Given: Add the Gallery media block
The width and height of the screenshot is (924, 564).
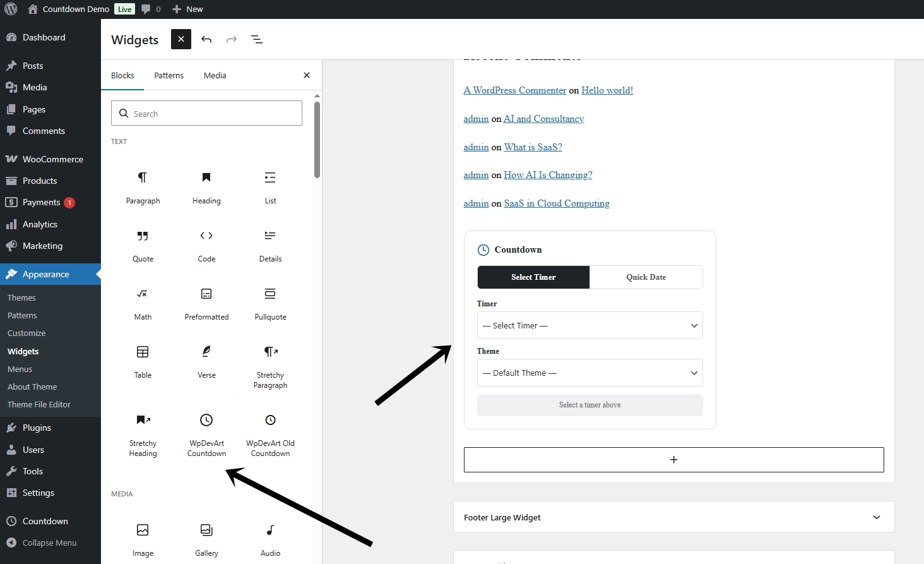Looking at the screenshot, I should coord(206,539).
